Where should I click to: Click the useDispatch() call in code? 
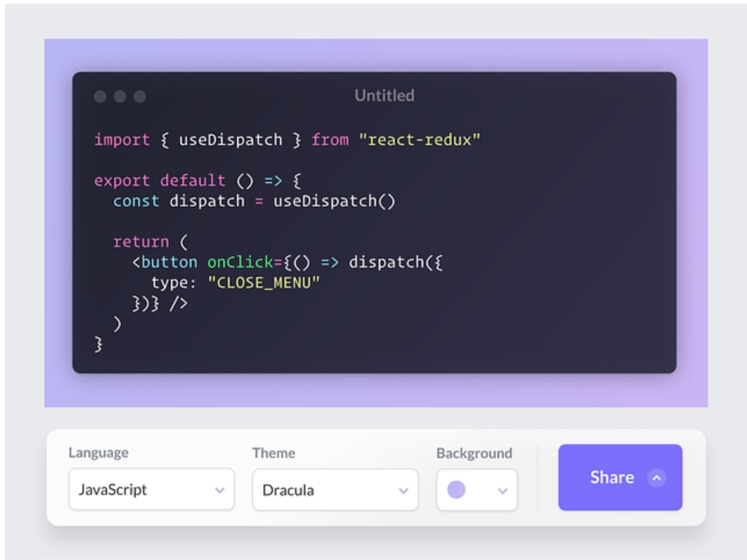tap(335, 202)
